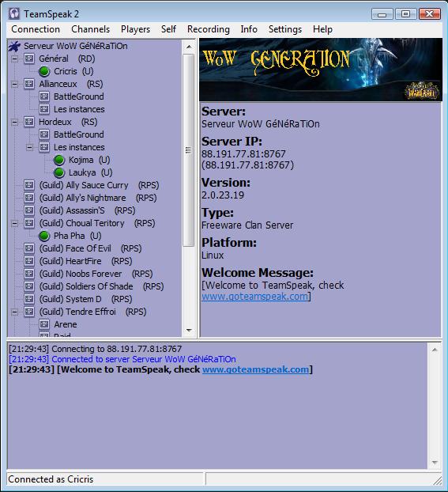448x492 pixels.
Task: Collapse Les instances under Hordeux
Action: pos(29,147)
